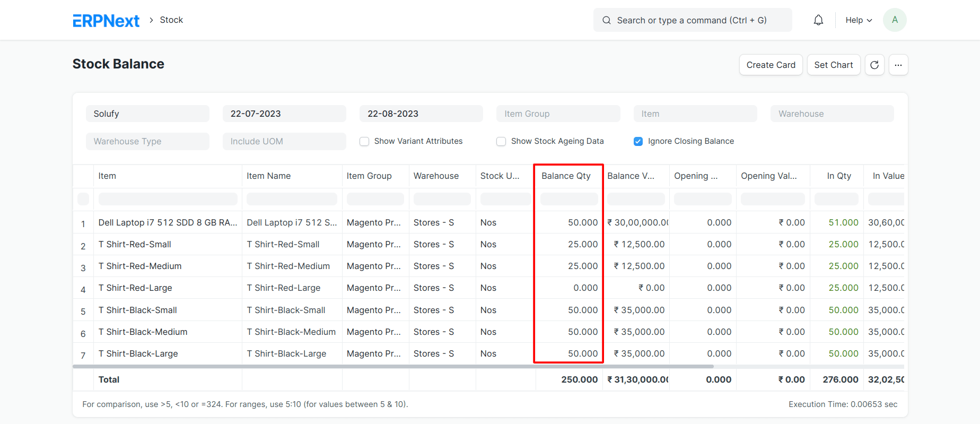Pick the to date 22-08-2023
The height and width of the screenshot is (424, 980).
pos(421,114)
